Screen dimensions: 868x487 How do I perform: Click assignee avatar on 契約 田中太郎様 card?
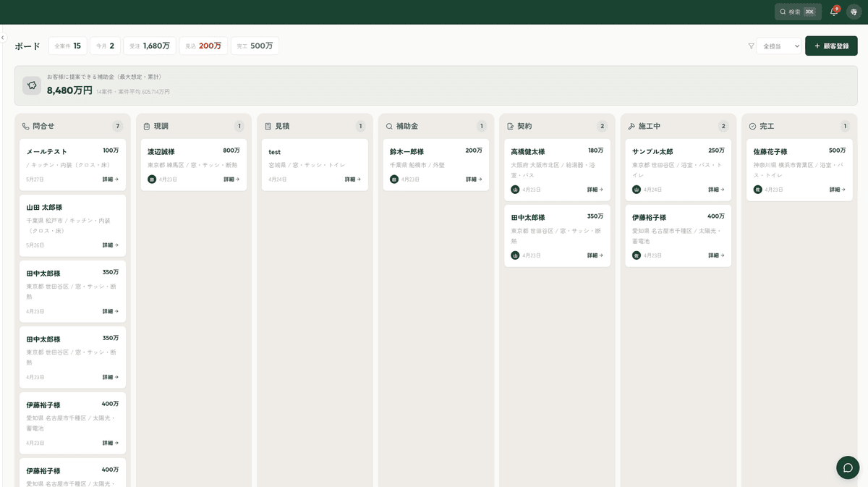[516, 255]
